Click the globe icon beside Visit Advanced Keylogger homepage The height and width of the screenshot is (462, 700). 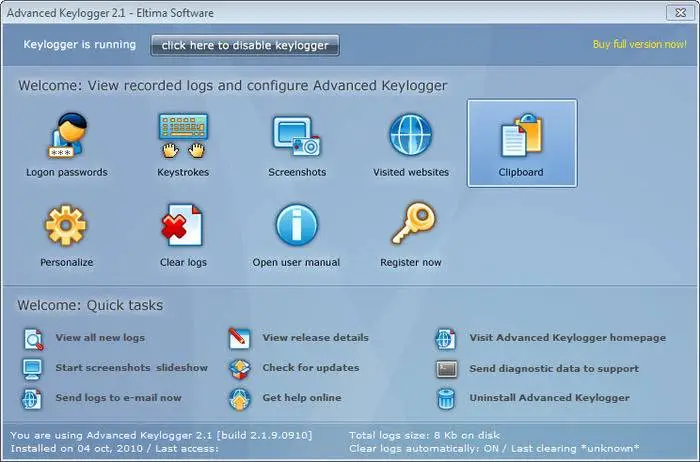pos(446,339)
